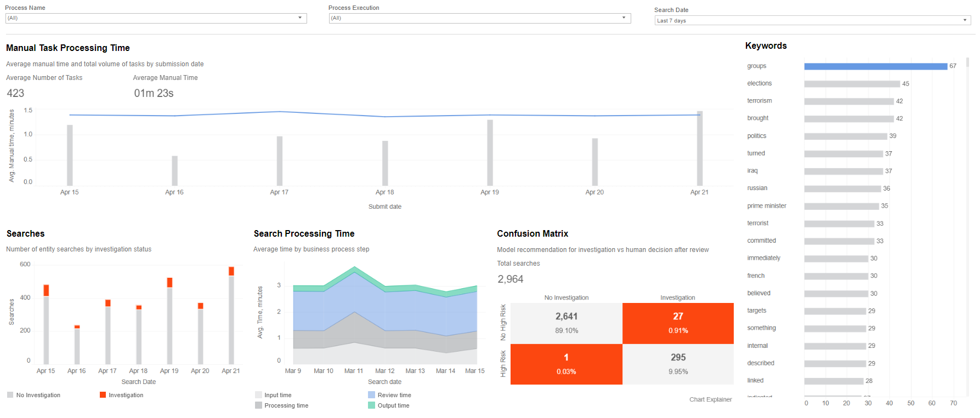Click the 295 High Risk matrix cell
This screenshot has height=418, width=980.
[x=678, y=364]
